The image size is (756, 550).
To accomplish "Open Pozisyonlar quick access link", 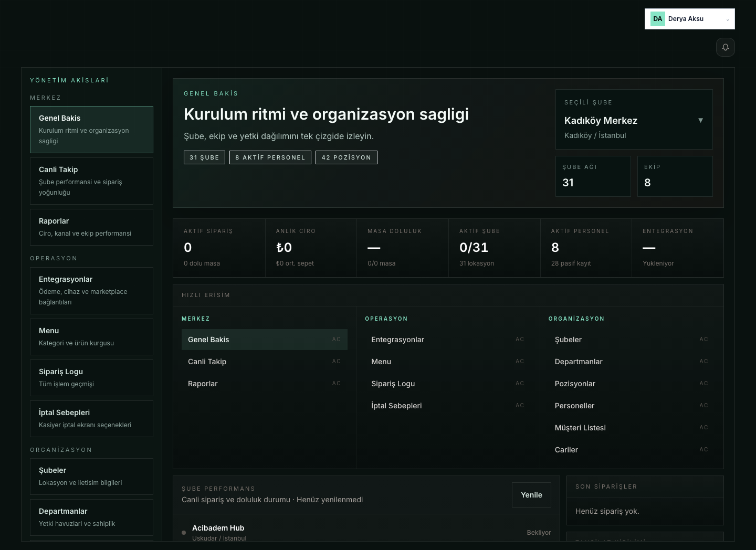I will pos(632,384).
